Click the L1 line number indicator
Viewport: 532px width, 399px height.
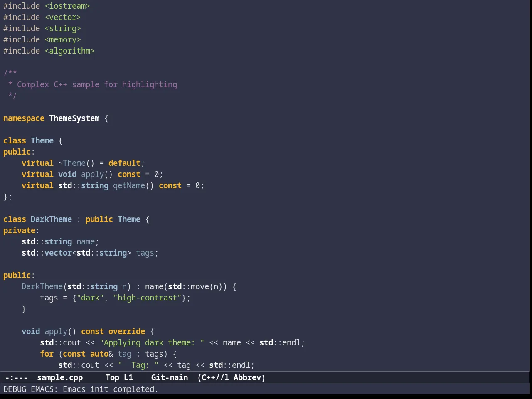point(128,377)
